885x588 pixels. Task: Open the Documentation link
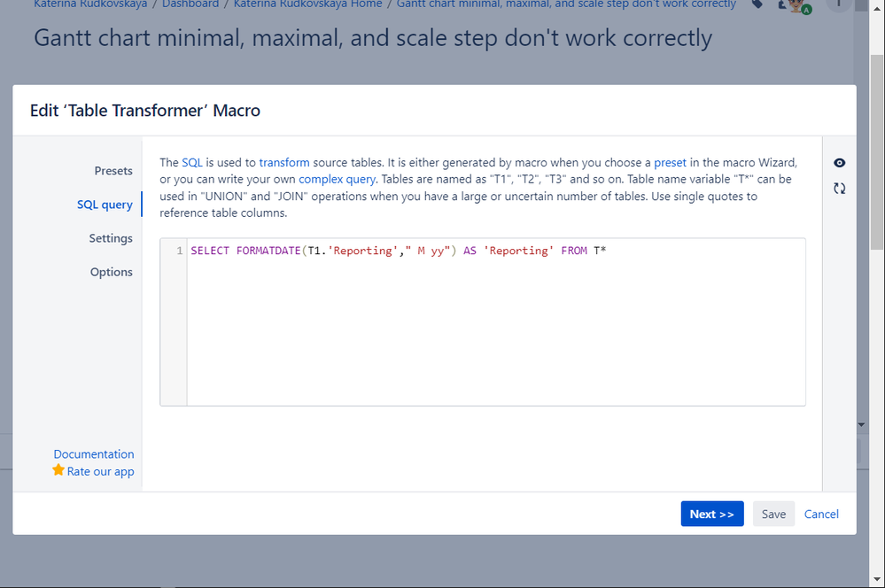click(94, 453)
